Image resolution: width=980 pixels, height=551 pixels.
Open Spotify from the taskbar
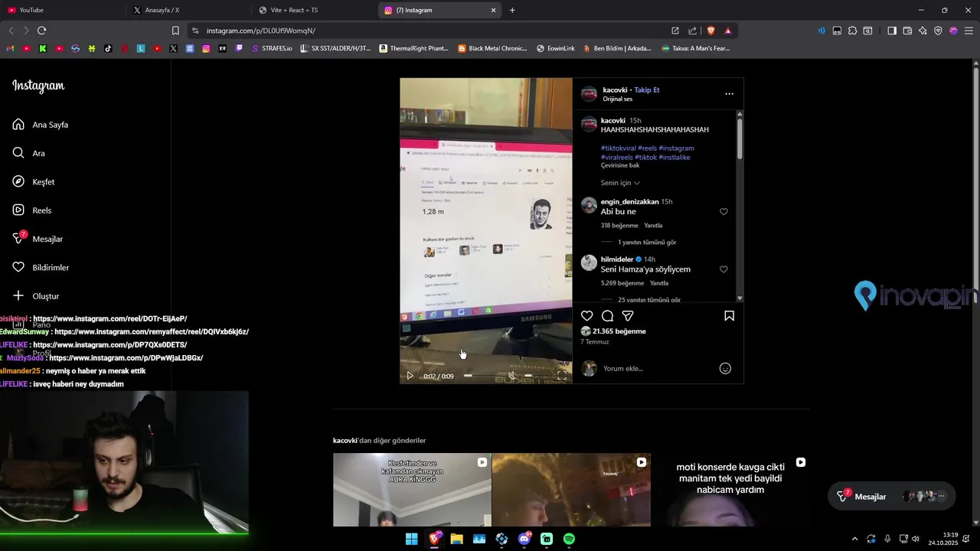569,539
